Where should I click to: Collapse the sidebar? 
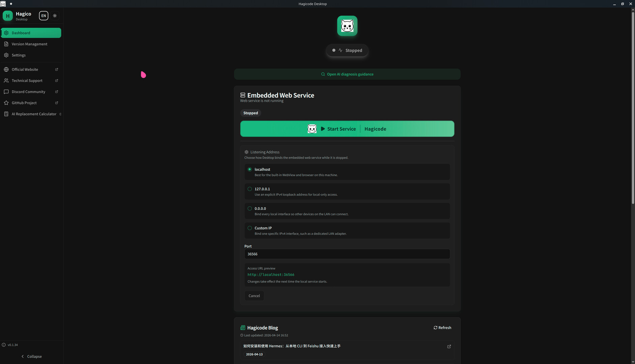pyautogui.click(x=31, y=356)
